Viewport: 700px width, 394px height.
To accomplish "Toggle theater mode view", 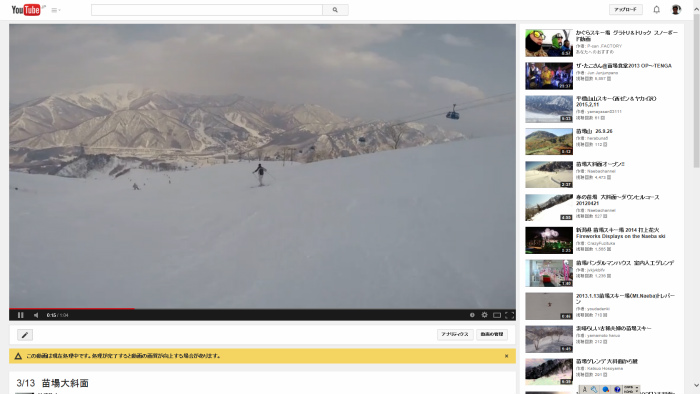I will pos(497,315).
